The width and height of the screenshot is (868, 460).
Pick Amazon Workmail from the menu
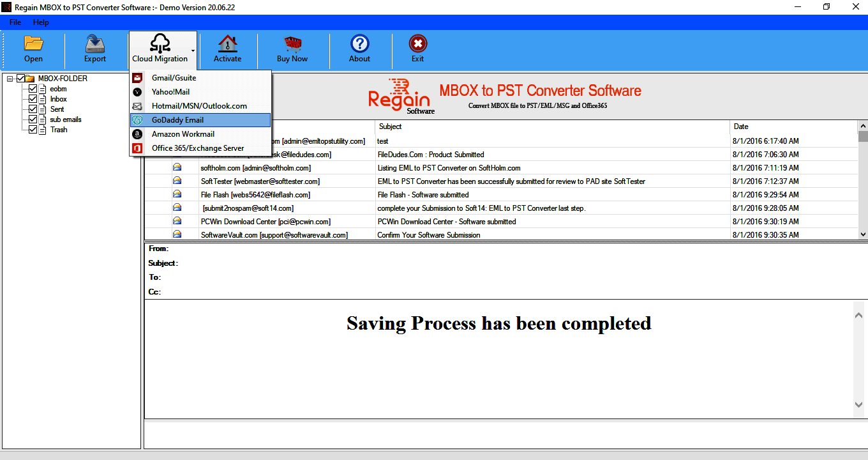tap(200, 134)
